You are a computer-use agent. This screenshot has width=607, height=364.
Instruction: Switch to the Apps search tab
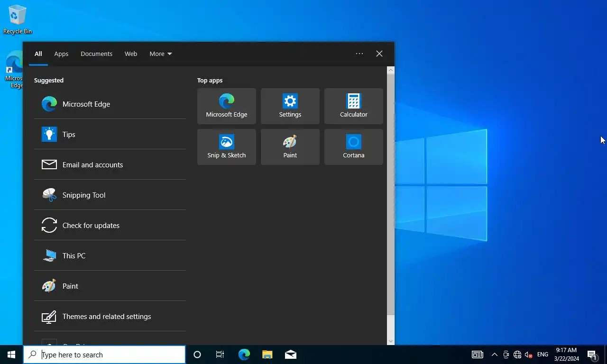pyautogui.click(x=61, y=54)
